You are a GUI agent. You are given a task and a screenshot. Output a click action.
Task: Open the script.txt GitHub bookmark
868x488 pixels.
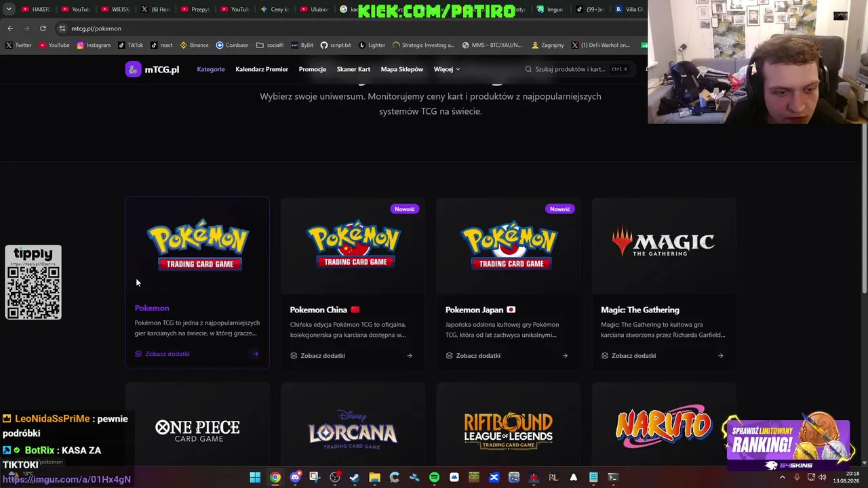(x=336, y=45)
